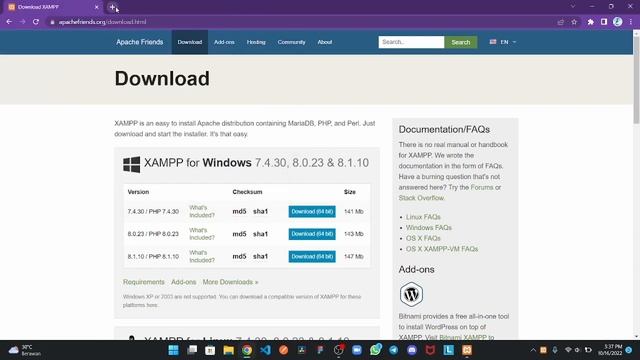Bookmark page with the star icon
Viewport: 640px width, 360px height.
point(574,22)
